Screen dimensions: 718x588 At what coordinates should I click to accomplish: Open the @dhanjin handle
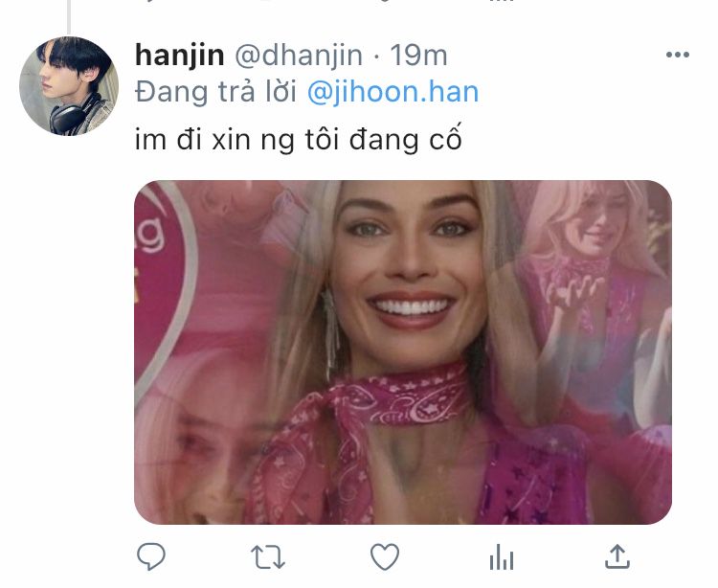299,56
